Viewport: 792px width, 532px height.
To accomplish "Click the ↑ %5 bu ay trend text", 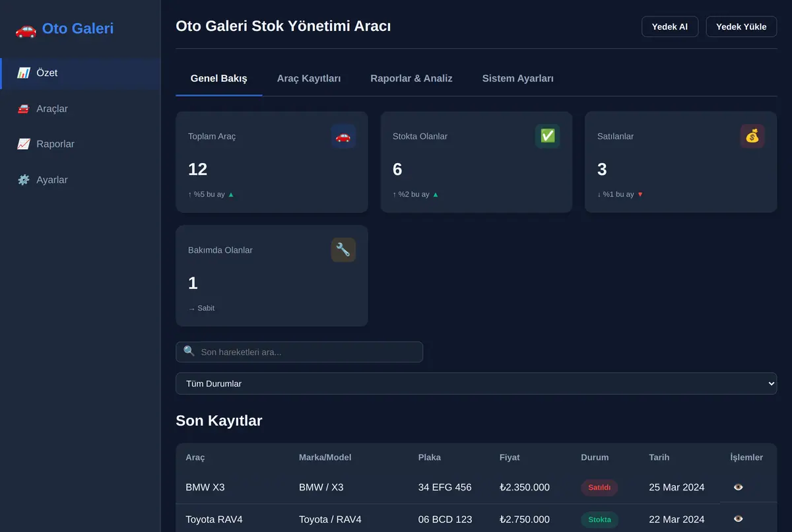I will click(x=211, y=195).
